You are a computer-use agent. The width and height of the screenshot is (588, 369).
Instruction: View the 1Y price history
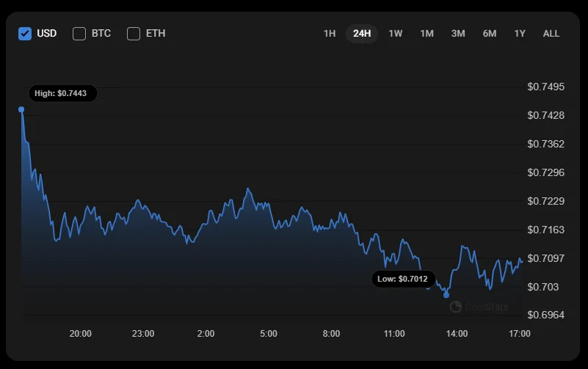[x=520, y=33]
